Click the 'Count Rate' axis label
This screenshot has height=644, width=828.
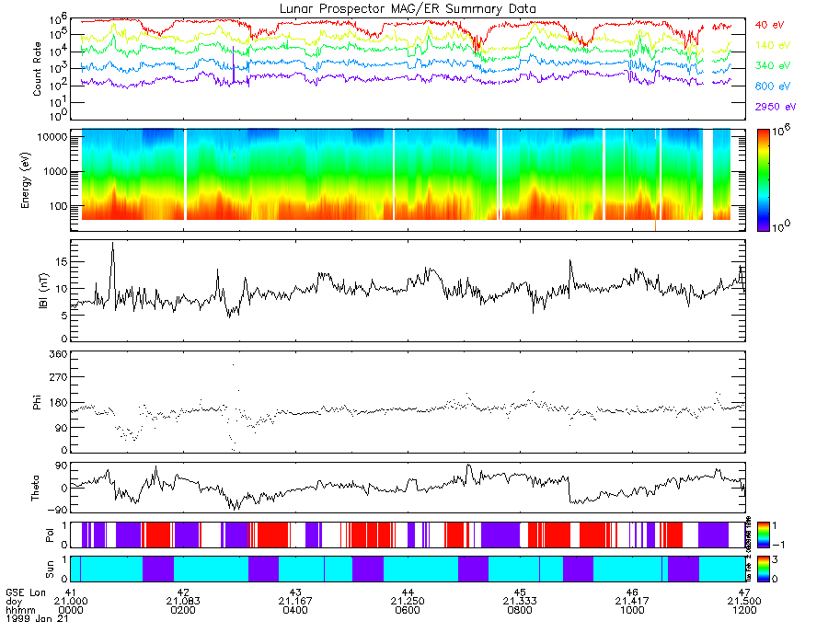[37, 69]
